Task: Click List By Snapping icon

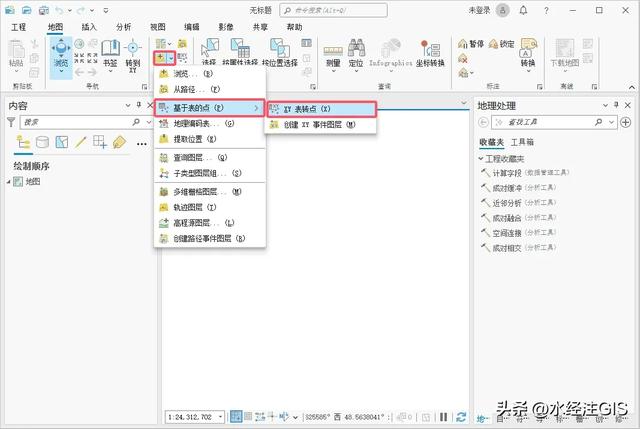Action: 100,142
